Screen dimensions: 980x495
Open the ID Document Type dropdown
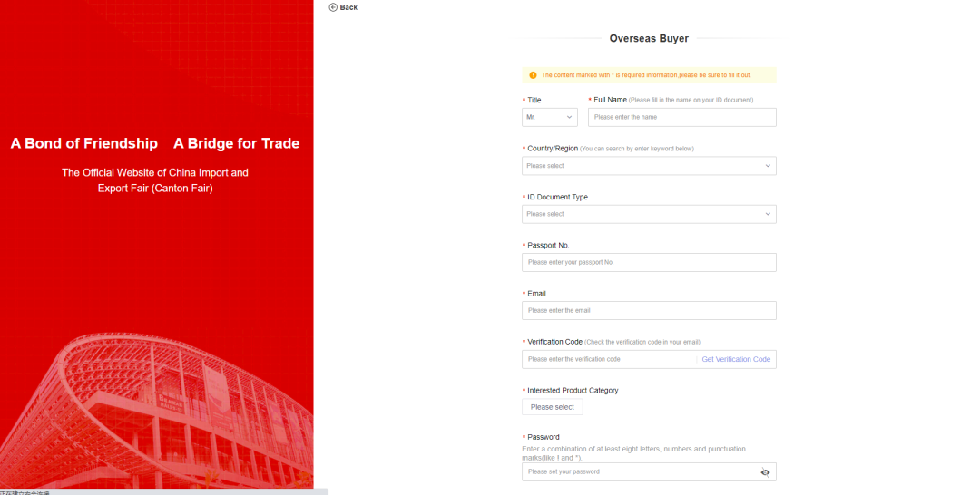pyautogui.click(x=649, y=214)
